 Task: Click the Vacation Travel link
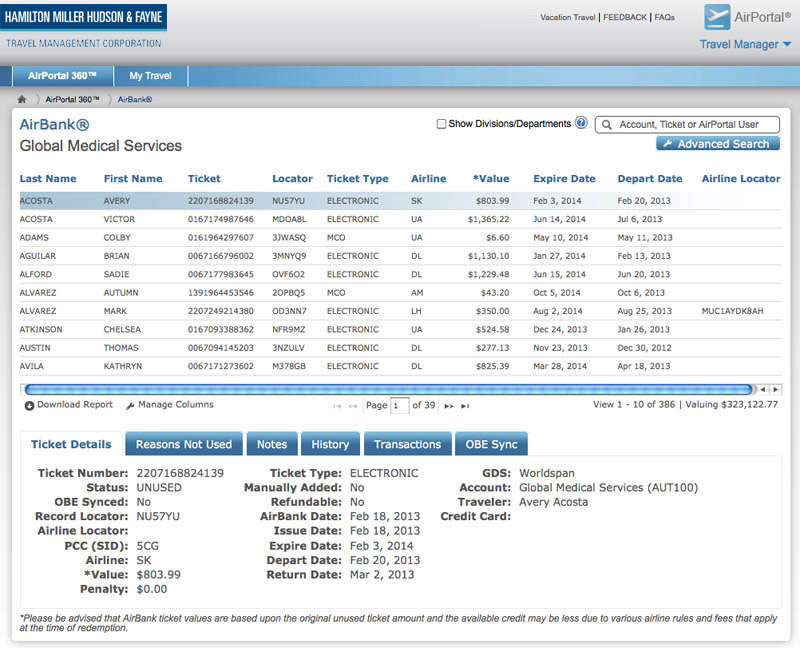click(567, 17)
